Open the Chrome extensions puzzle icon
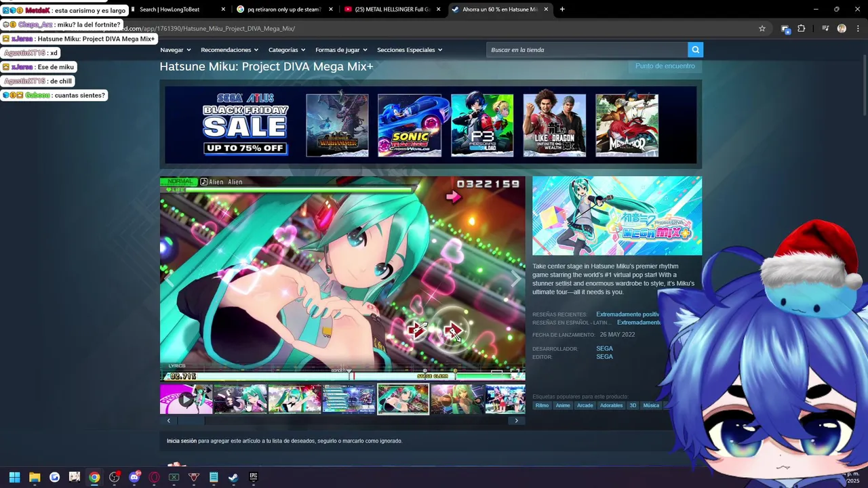The height and width of the screenshot is (488, 868). [802, 28]
